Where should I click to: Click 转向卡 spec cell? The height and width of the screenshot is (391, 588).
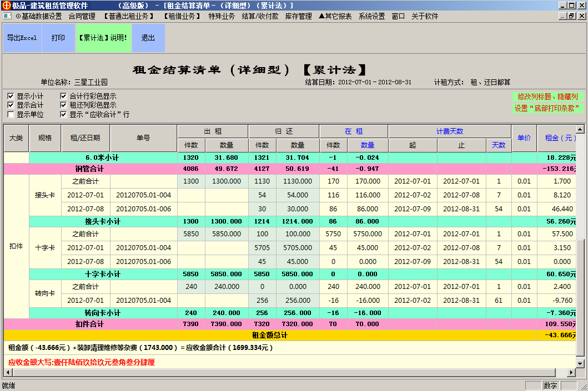[x=45, y=293]
